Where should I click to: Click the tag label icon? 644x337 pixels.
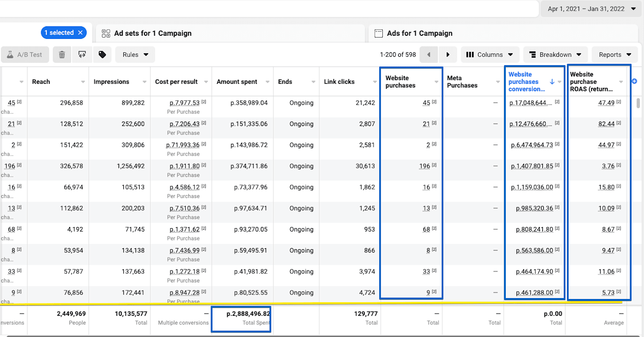[x=102, y=55]
